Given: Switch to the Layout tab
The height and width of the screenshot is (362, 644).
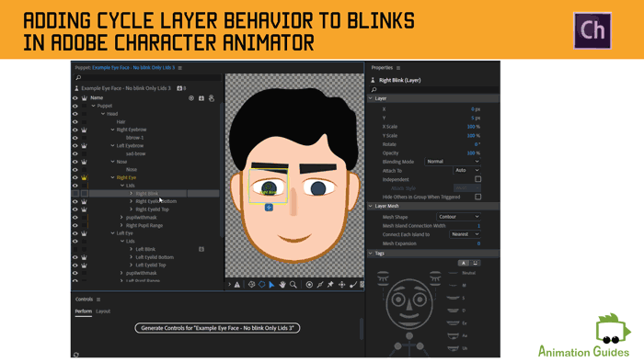Looking at the screenshot, I should [103, 311].
